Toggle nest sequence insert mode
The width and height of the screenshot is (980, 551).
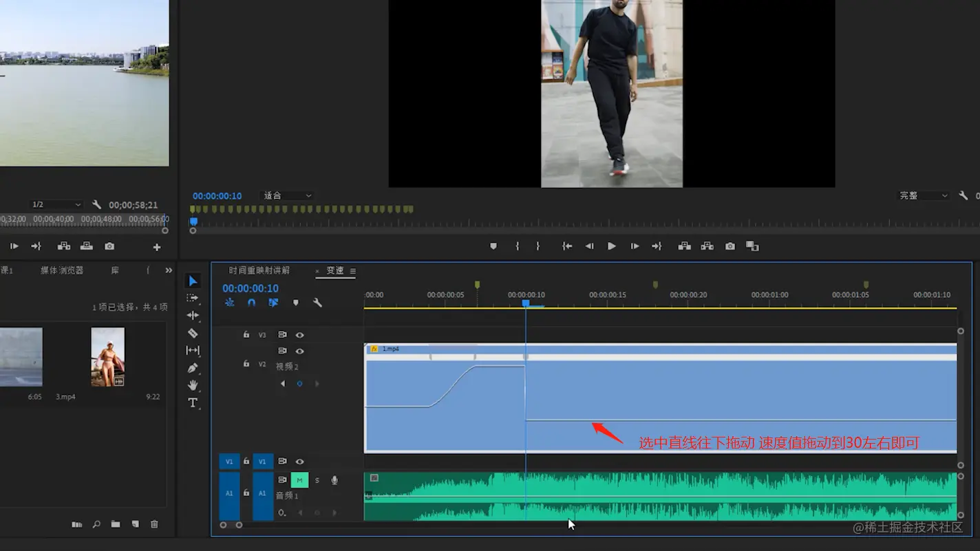pyautogui.click(x=229, y=303)
